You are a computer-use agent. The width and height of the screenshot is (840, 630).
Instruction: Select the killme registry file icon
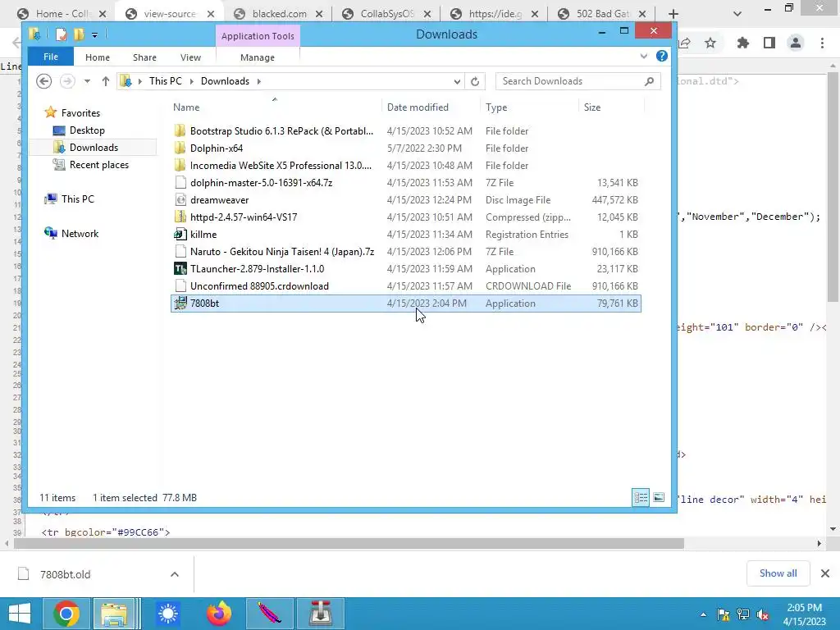click(180, 234)
